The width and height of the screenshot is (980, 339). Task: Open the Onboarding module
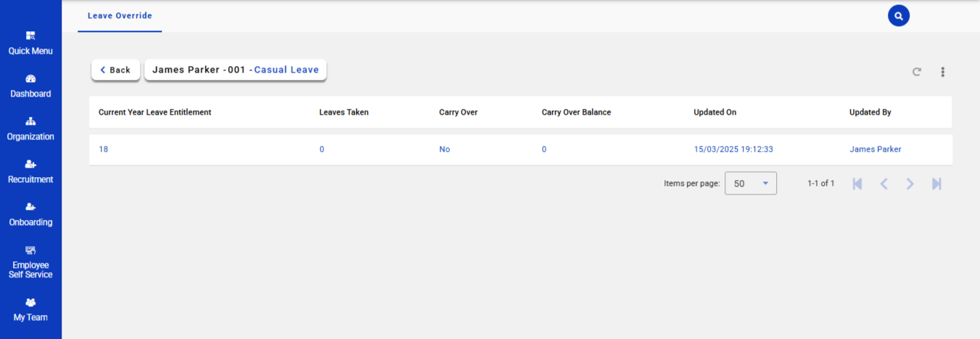(x=30, y=214)
